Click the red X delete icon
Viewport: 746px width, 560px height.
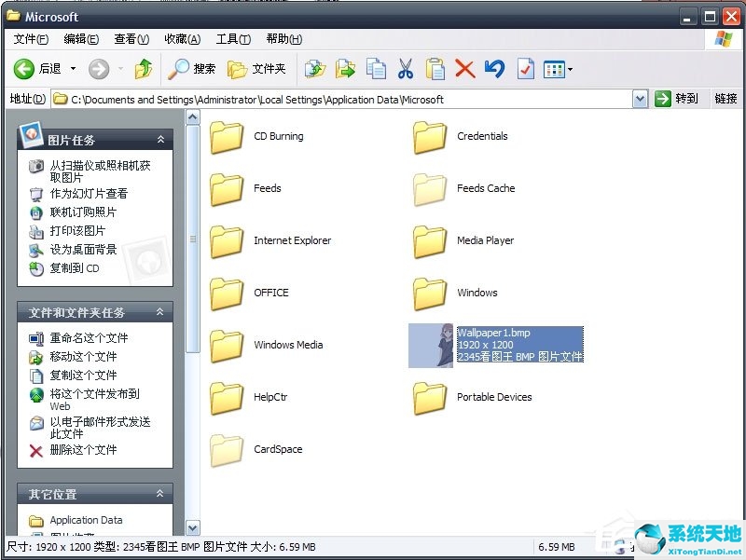click(x=463, y=68)
